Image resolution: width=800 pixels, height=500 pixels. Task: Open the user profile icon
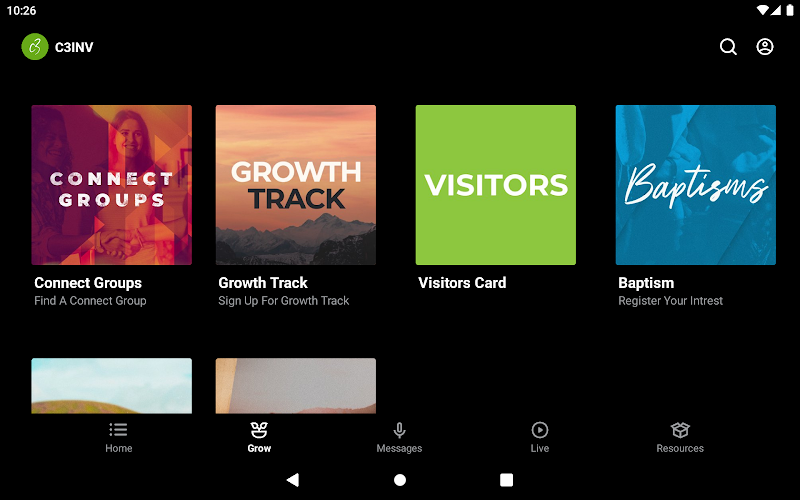(764, 47)
